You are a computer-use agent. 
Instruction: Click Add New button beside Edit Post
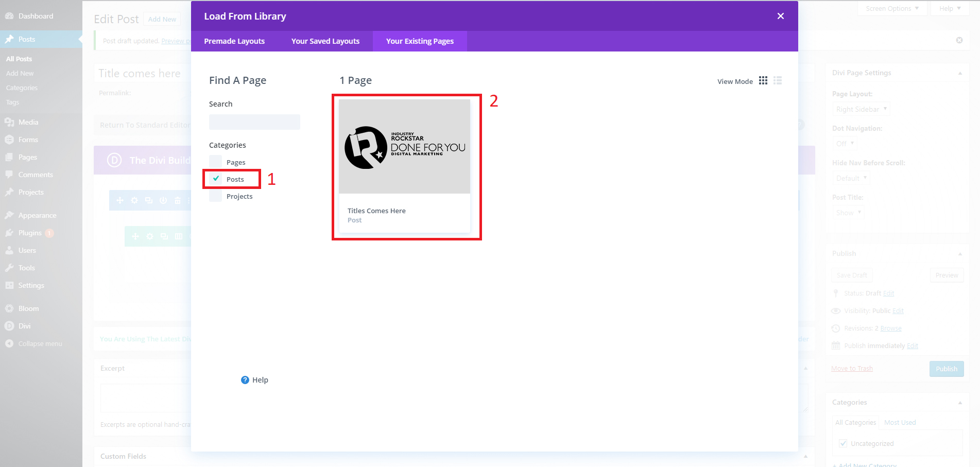point(162,19)
